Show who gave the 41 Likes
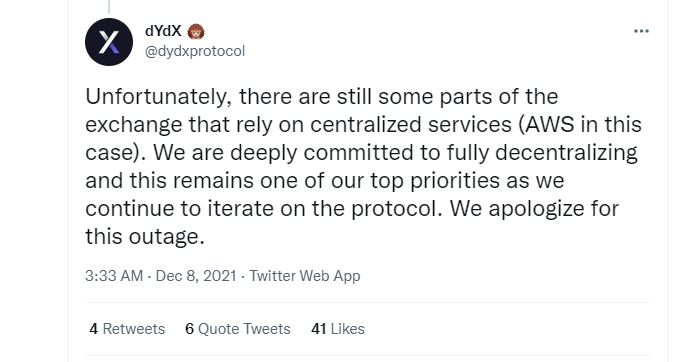694x362 pixels. pyautogui.click(x=338, y=329)
